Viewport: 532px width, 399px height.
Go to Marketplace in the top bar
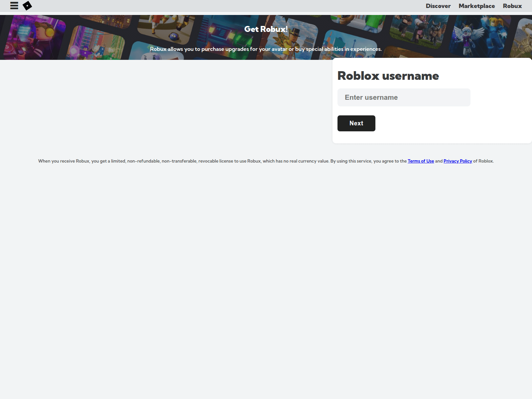pos(476,6)
